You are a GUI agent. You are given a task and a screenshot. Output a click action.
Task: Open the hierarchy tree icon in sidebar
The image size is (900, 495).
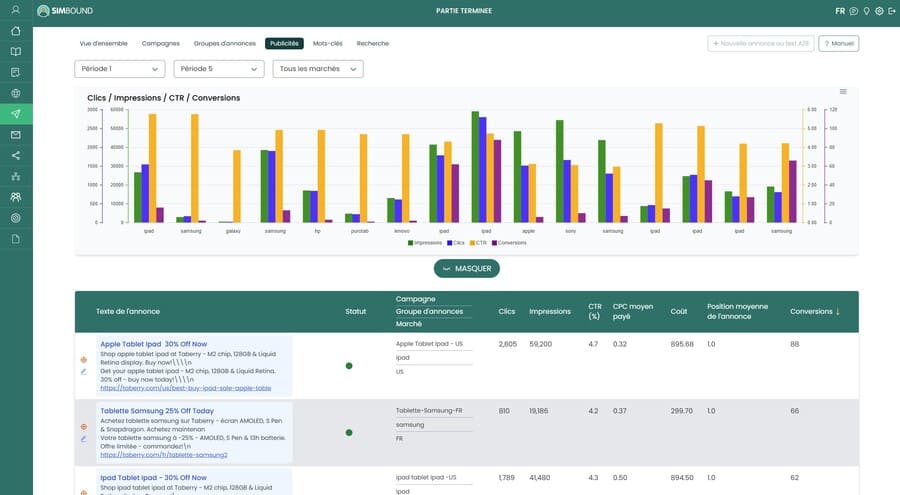point(15,176)
